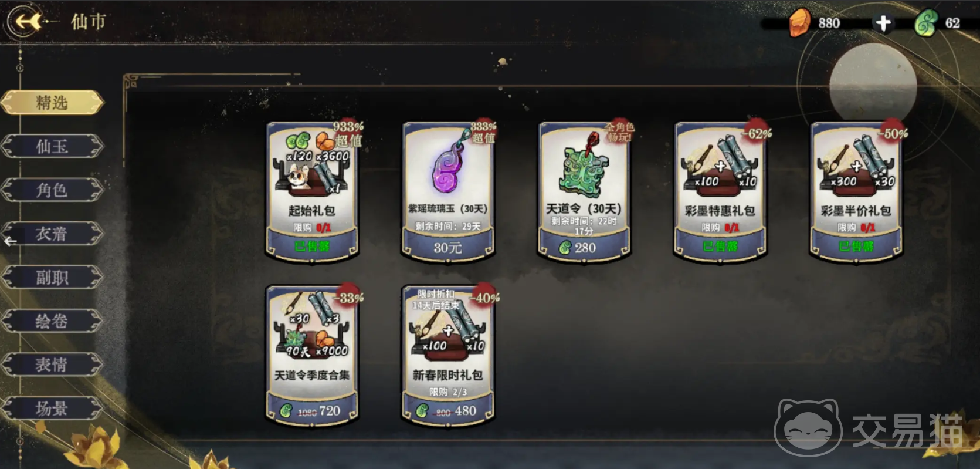This screenshot has width=980, height=469.
Task: Open the 彩墨特惠礼包 card
Action: [720, 190]
